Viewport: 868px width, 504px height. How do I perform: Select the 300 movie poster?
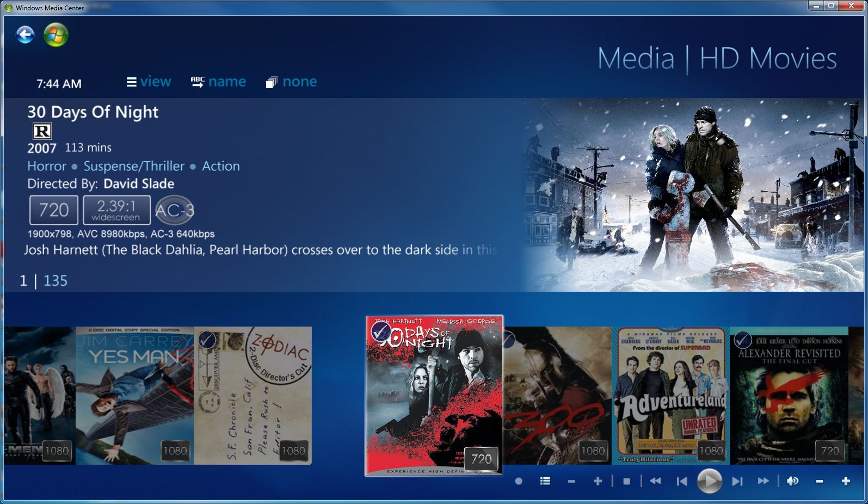tap(558, 396)
